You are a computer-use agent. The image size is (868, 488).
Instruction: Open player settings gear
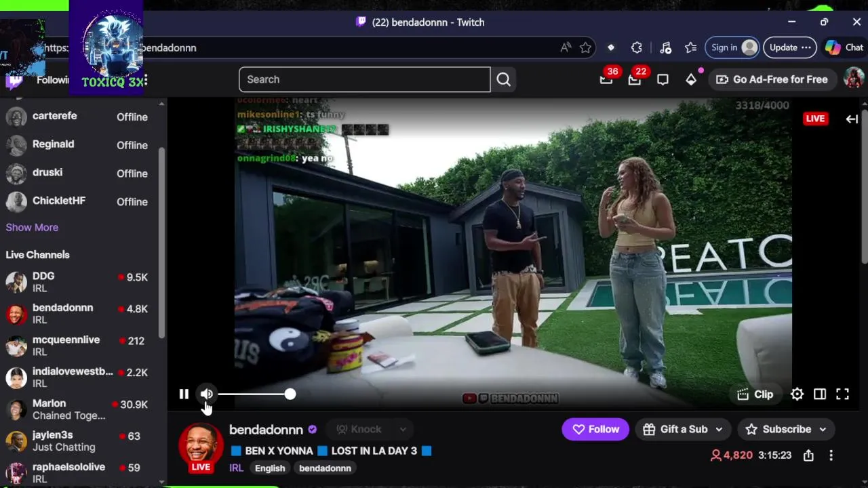(x=797, y=394)
